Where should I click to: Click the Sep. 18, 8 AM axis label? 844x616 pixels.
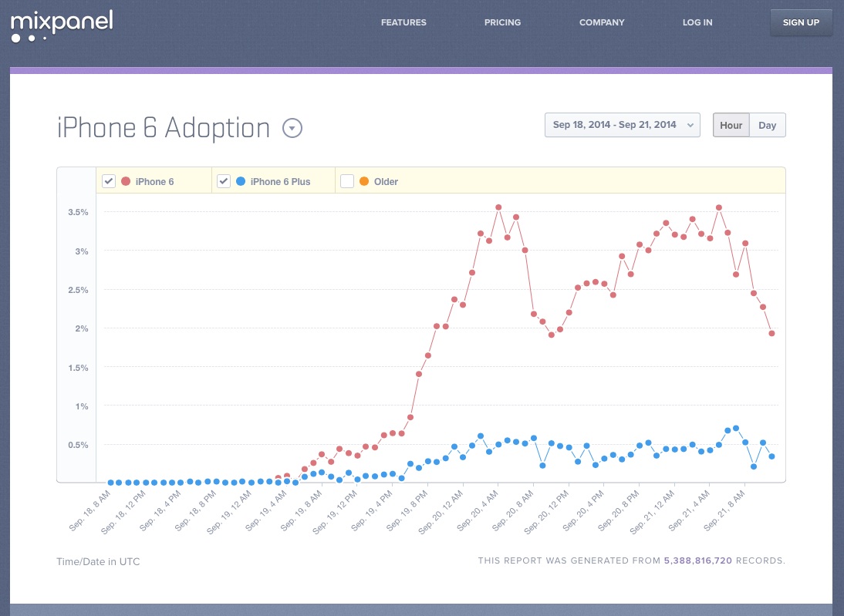click(x=90, y=510)
